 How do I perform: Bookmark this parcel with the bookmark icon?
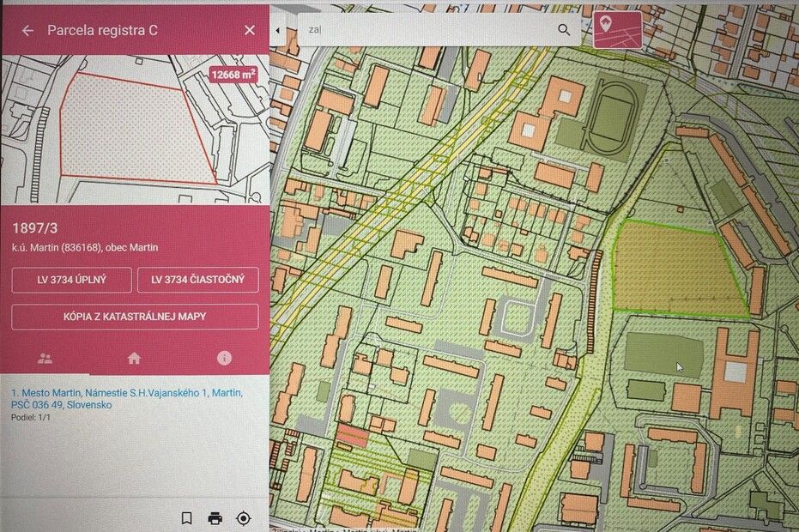coord(186,518)
